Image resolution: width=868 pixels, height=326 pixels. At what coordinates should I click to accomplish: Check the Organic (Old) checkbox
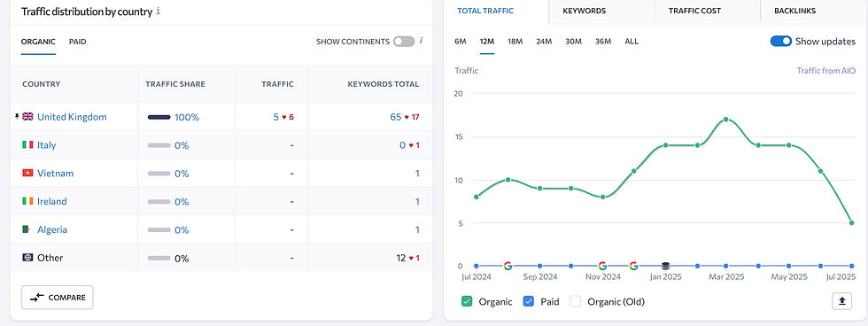coord(576,302)
